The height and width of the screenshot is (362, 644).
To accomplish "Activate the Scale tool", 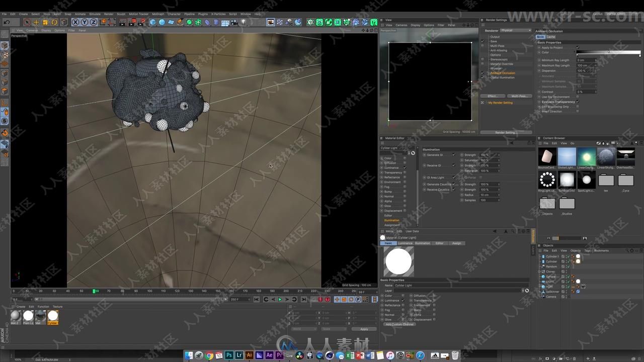I will click(x=45, y=22).
